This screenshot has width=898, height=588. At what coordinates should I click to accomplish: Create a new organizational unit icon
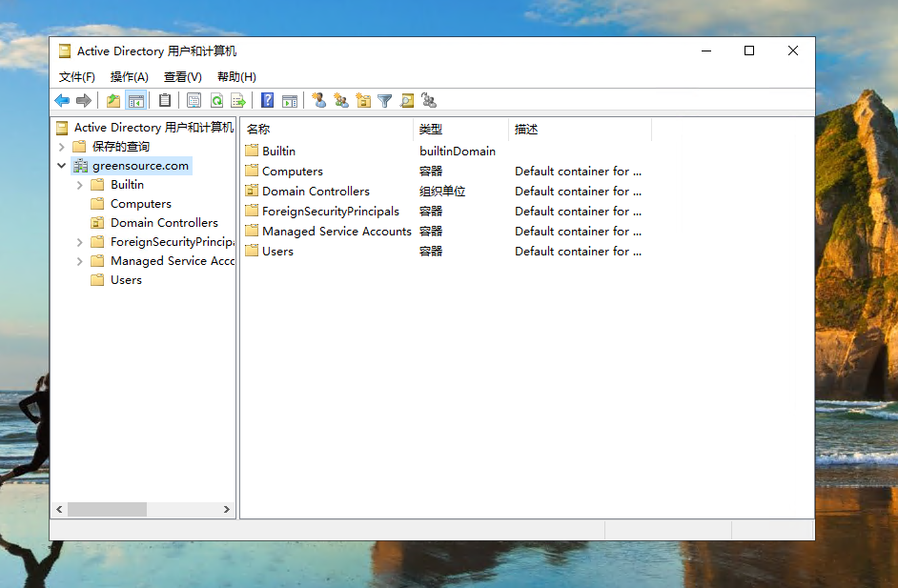tap(363, 101)
